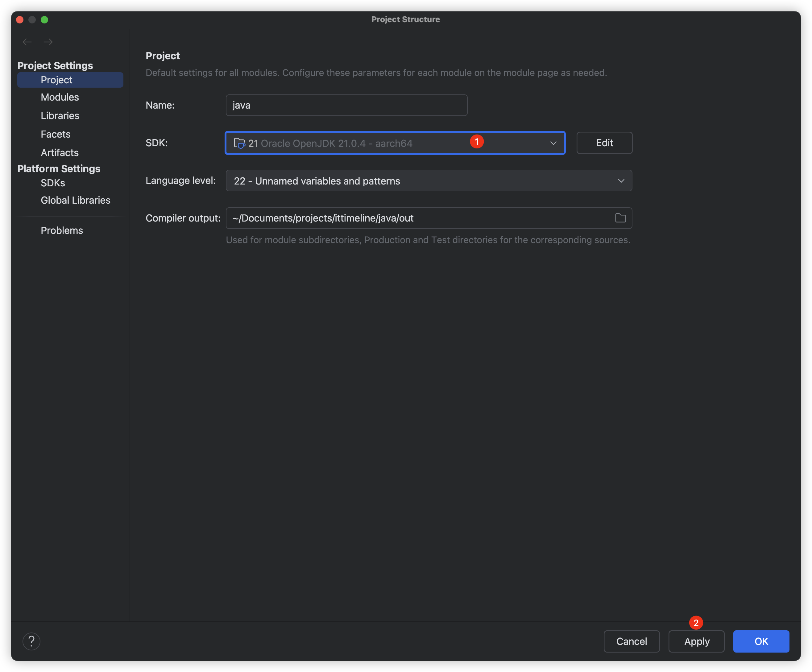Click Cancel to dismiss dialog
This screenshot has width=812, height=672.
[x=631, y=641]
